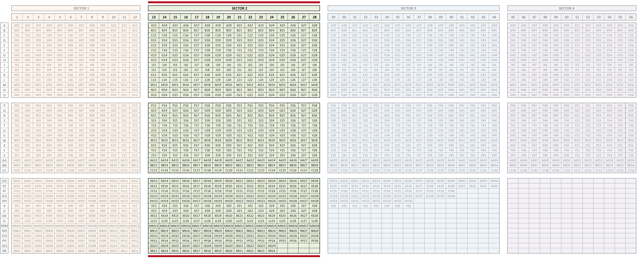Click row label MM
Image resolution: width=644 pixels, height=260 pixels.
(x=4, y=226)
